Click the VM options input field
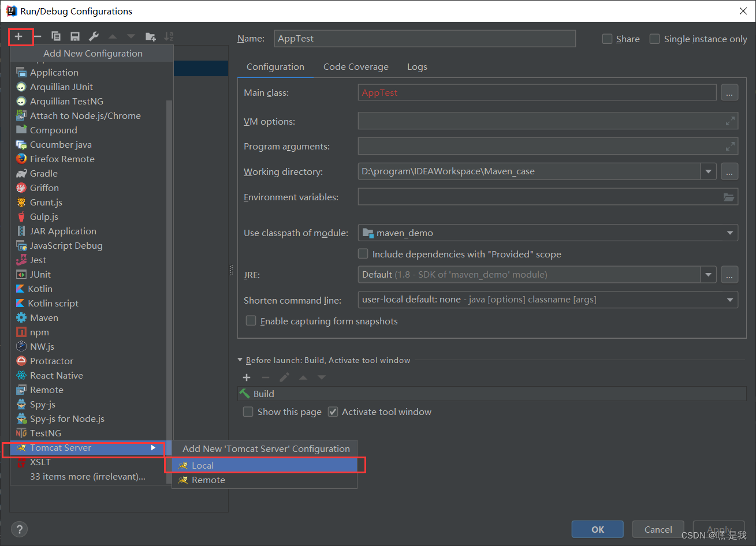The image size is (756, 546). pyautogui.click(x=548, y=121)
